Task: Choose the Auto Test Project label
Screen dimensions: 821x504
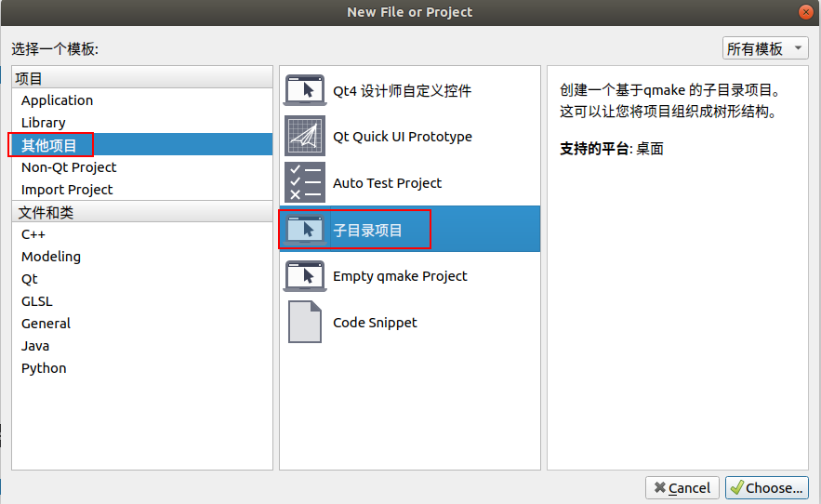Action: (387, 183)
